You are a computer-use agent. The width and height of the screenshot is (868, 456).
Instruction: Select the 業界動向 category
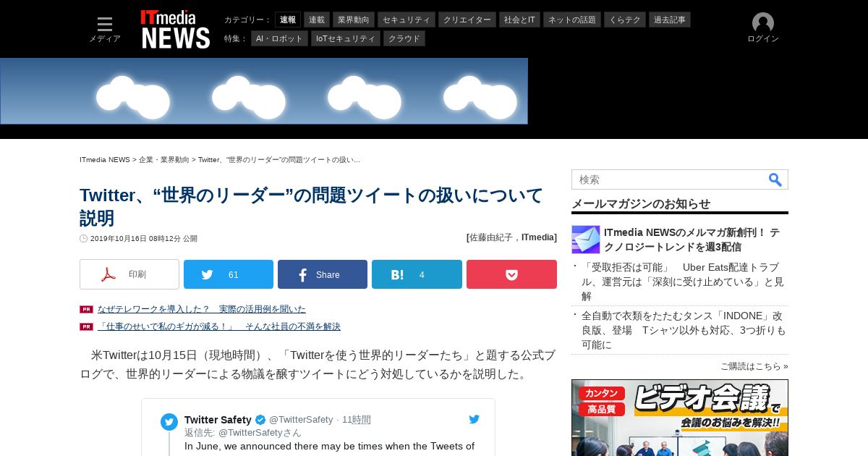click(x=354, y=20)
